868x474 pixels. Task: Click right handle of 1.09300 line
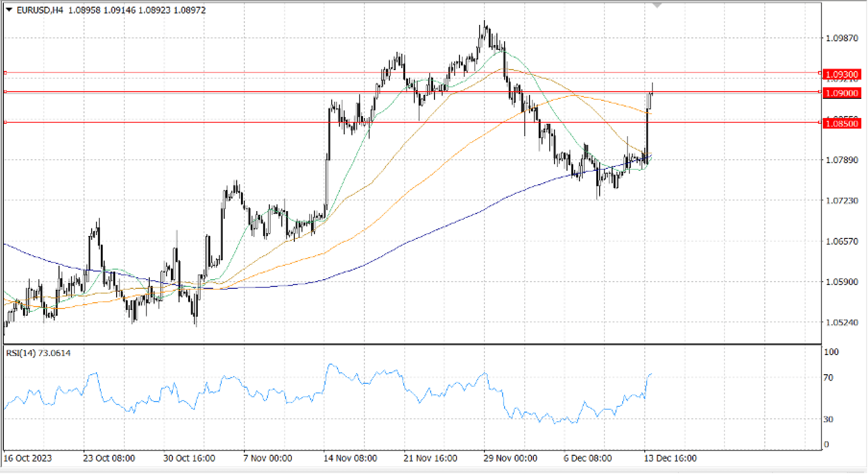coord(820,73)
